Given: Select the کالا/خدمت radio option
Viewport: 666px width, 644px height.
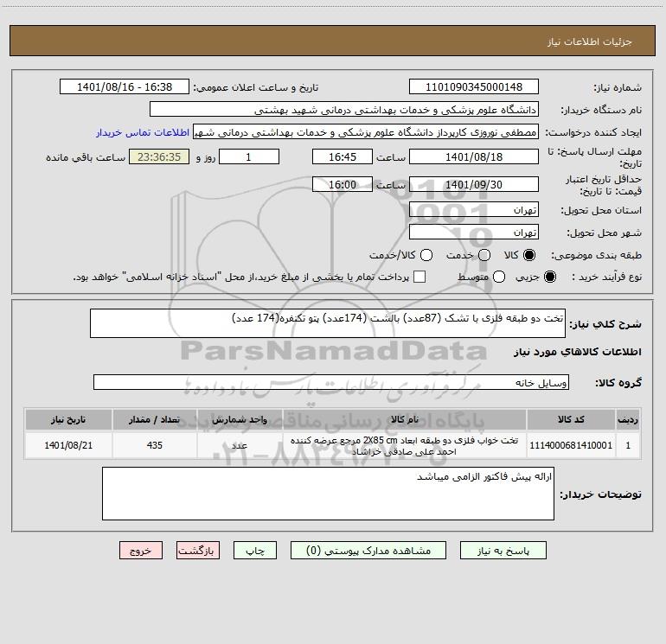Looking at the screenshot, I should (x=426, y=255).
